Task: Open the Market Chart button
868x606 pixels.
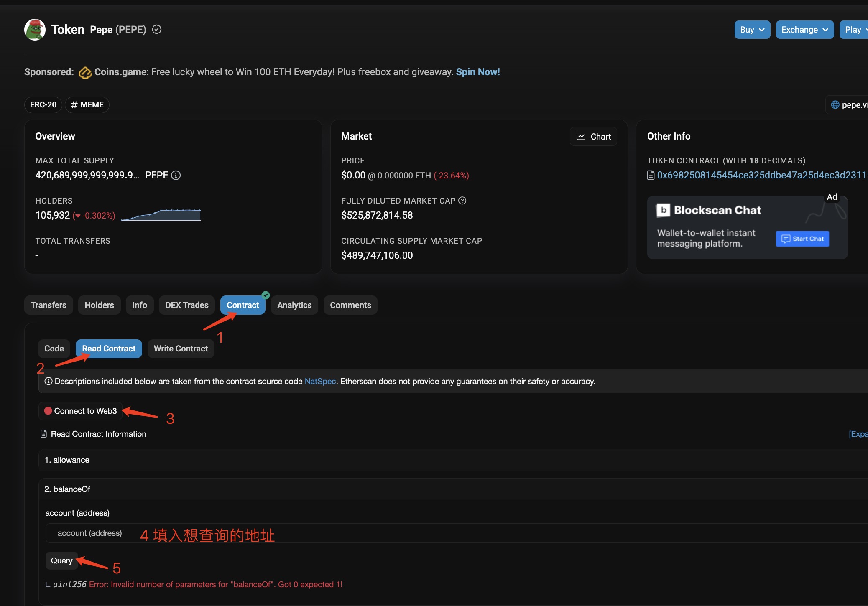Action: click(x=593, y=137)
